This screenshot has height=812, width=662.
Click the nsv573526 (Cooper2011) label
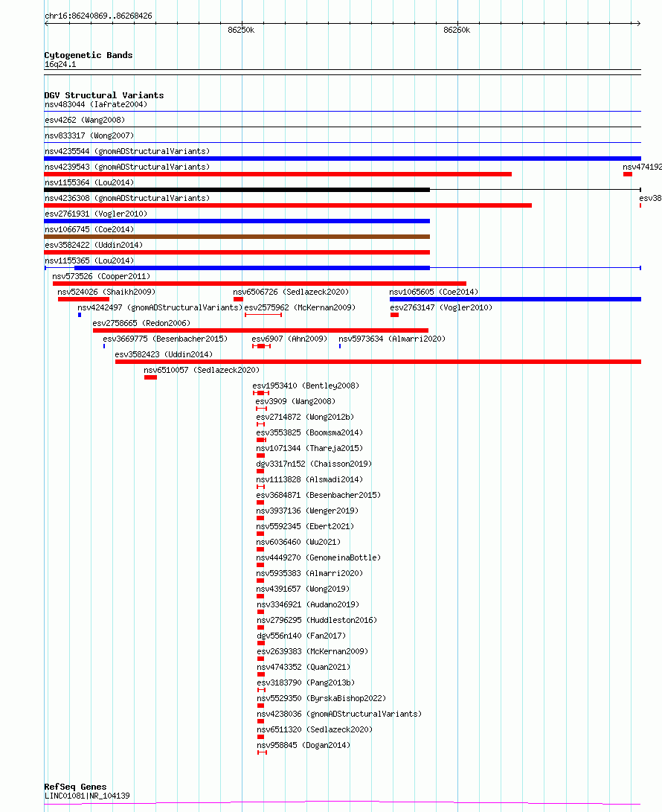(x=101, y=277)
